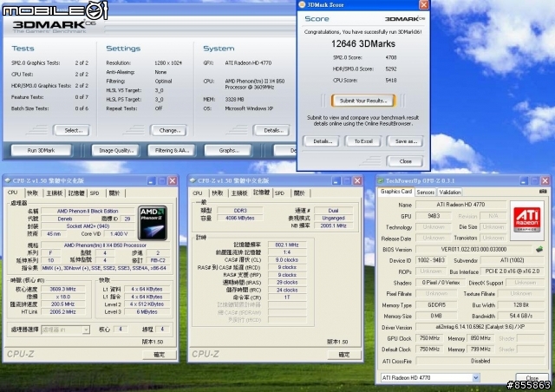Click Submit Your Results button
The width and height of the screenshot is (555, 392).
coord(363,101)
